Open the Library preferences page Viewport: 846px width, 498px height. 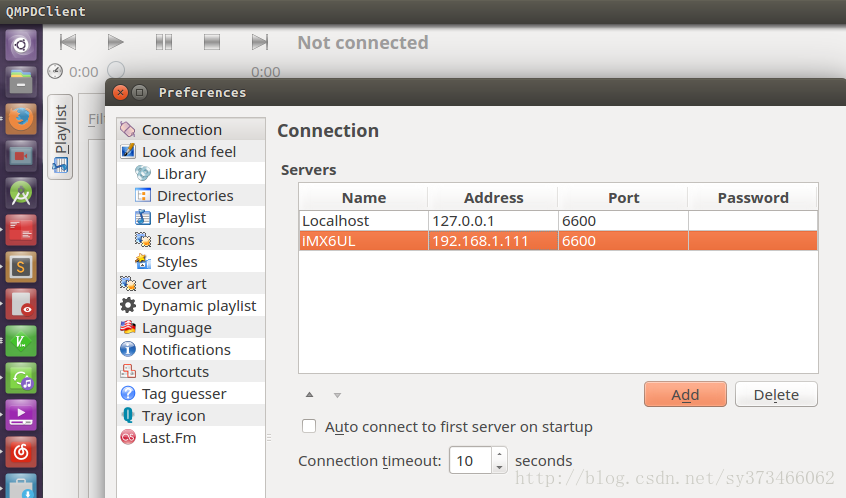pyautogui.click(x=191, y=174)
